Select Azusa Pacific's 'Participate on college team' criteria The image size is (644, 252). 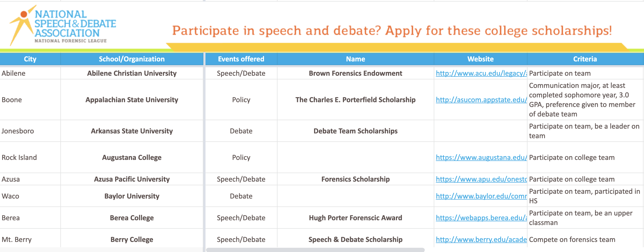click(x=585, y=179)
